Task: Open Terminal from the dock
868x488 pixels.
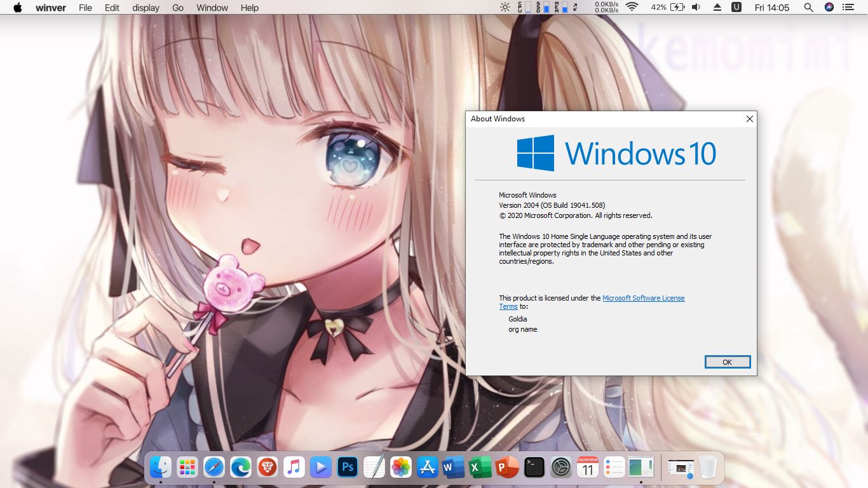Action: (x=534, y=468)
